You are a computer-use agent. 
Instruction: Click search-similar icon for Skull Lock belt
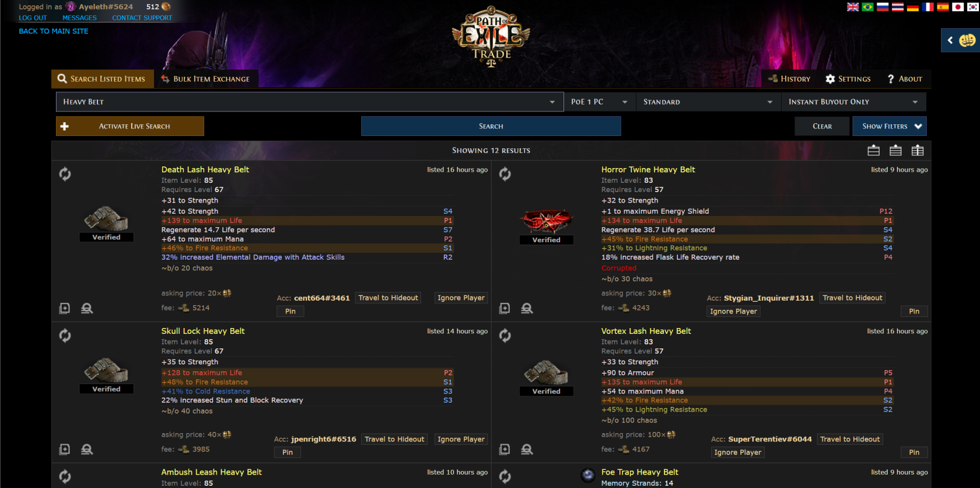87,449
